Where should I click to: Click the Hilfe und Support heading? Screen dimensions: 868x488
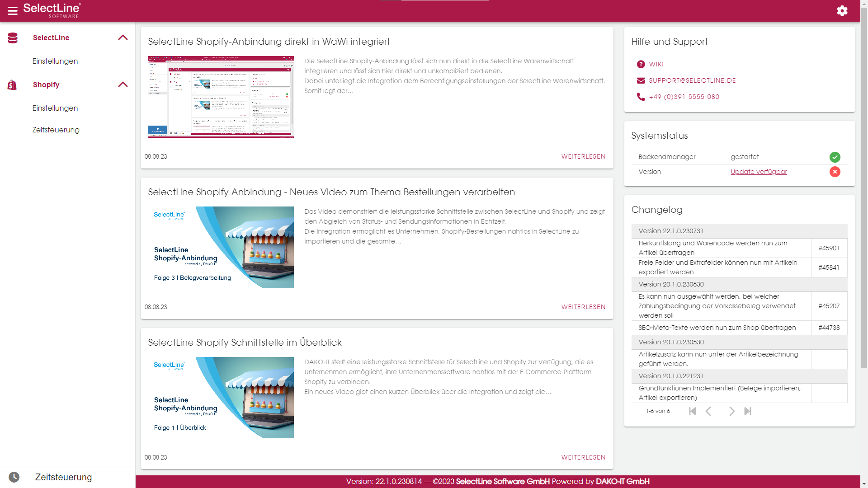click(670, 42)
